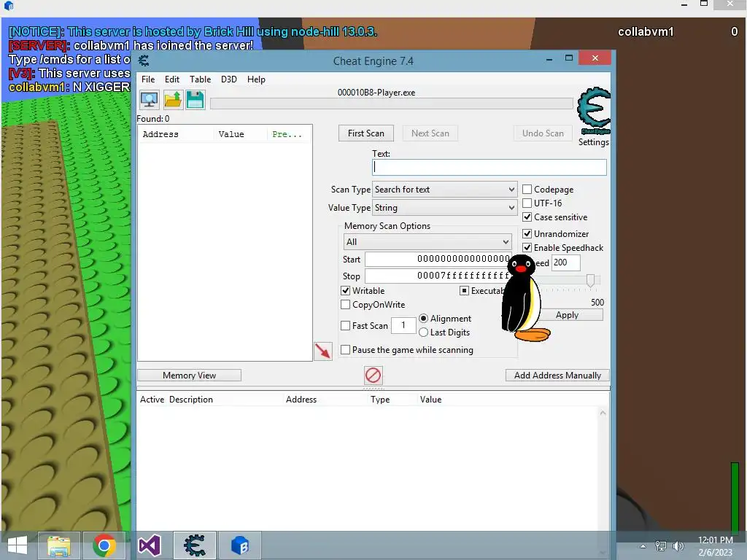This screenshot has height=560, width=747.
Task: Click the Next Scan button
Action: [x=430, y=133]
